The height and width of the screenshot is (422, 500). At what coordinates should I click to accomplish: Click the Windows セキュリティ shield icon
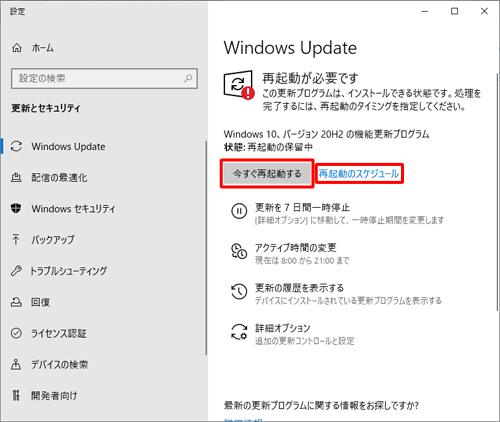(x=16, y=209)
